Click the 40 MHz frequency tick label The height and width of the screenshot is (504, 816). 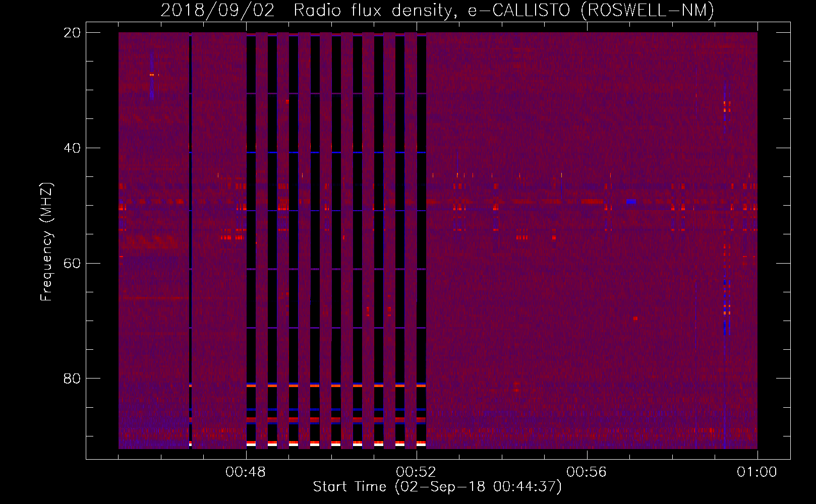(x=72, y=148)
